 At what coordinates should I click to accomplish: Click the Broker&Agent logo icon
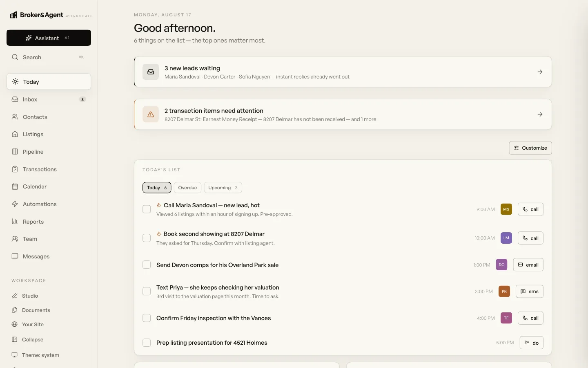click(x=13, y=15)
